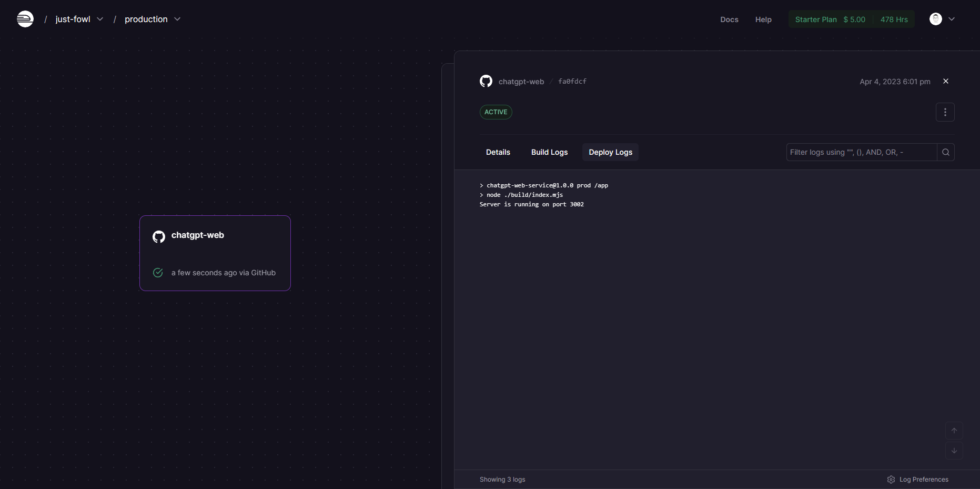Open the Docs link
The image size is (980, 489).
(x=729, y=19)
